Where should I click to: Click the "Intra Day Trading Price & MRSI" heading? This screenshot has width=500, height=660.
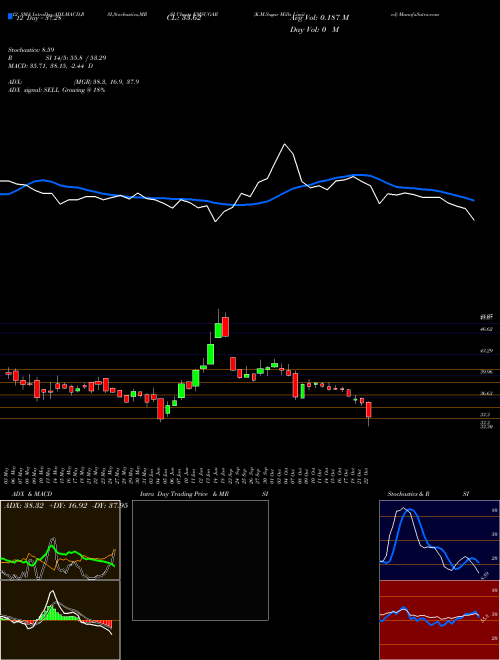[204, 494]
